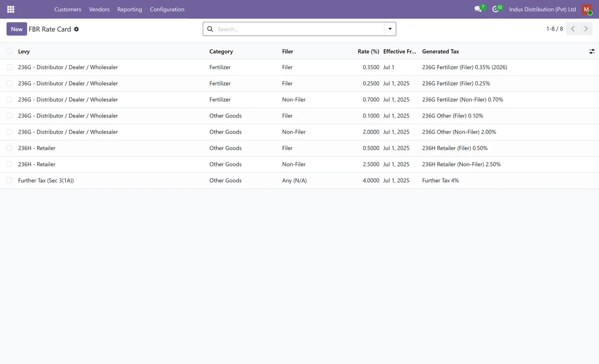Open the Configuration menu
This screenshot has width=599, height=364.
(x=167, y=9)
